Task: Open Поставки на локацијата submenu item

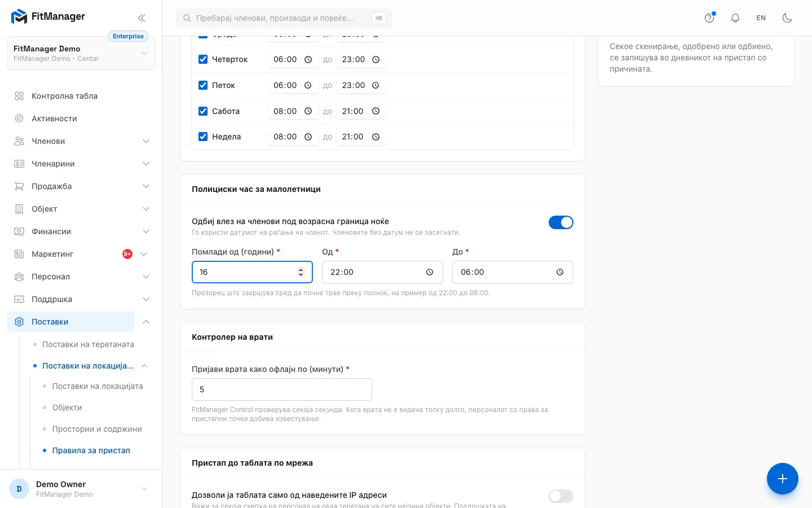Action: tap(98, 386)
